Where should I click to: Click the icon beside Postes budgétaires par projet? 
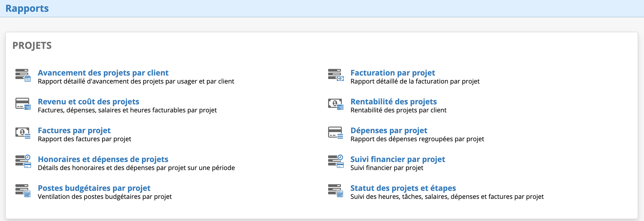[x=23, y=190]
